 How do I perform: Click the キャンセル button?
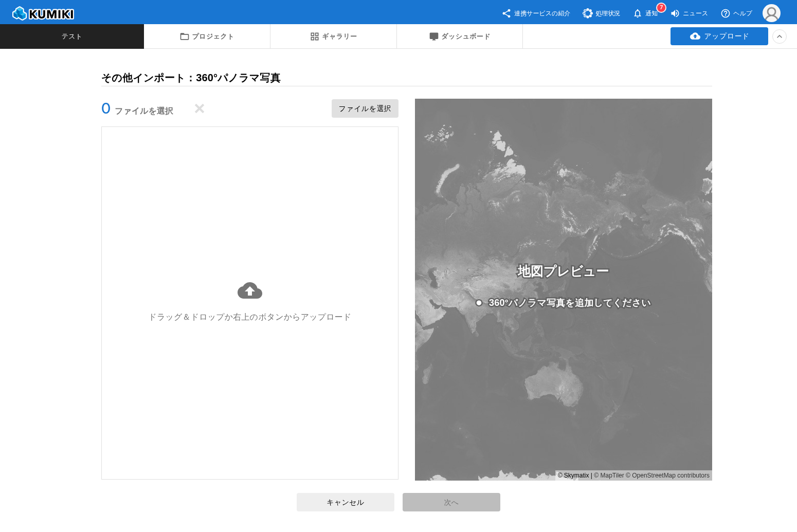[x=346, y=502]
